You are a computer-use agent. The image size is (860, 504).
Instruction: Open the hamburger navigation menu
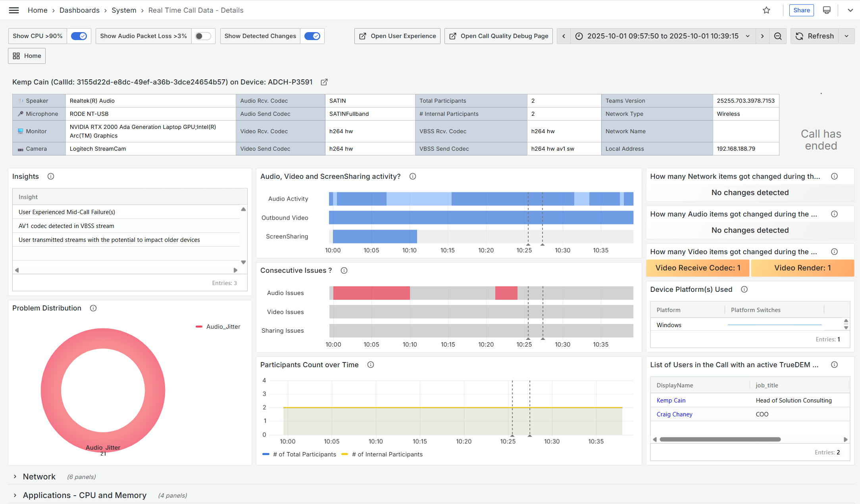[x=14, y=10]
